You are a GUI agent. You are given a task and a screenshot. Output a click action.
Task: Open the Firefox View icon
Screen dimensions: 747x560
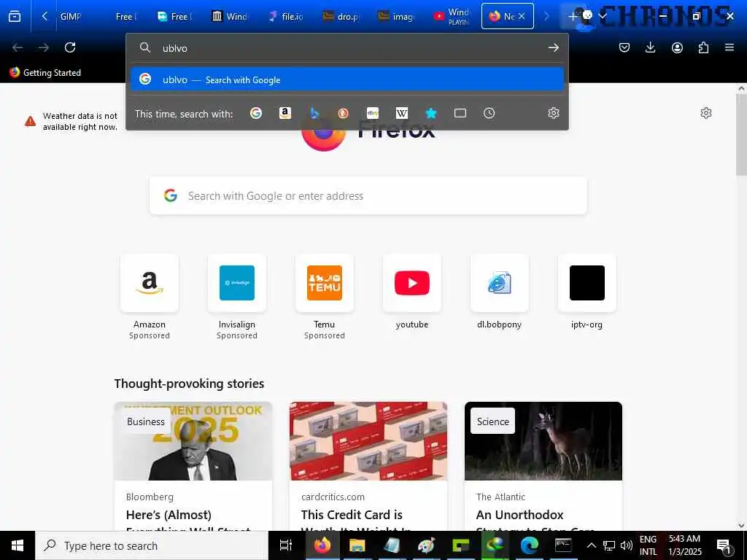coord(15,16)
